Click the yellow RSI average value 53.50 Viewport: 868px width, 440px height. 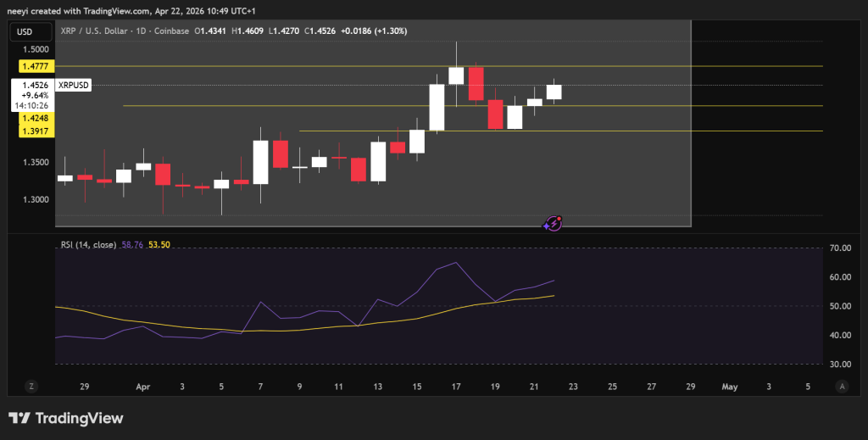click(x=159, y=245)
